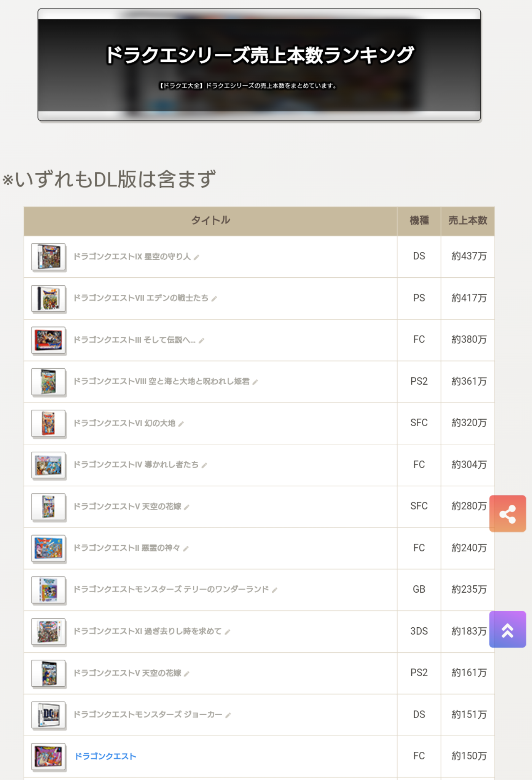
Task: Open ドラゴンクエストモンスターズ テリーのワンダーランド link
Action: [171, 589]
